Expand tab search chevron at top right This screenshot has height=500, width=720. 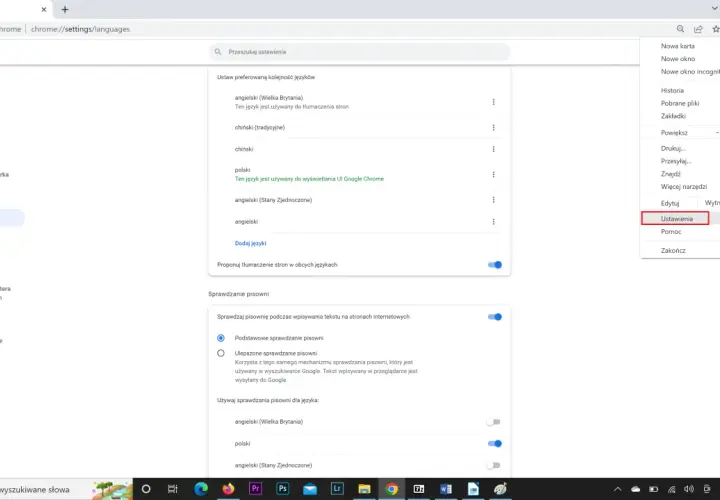click(715, 8)
